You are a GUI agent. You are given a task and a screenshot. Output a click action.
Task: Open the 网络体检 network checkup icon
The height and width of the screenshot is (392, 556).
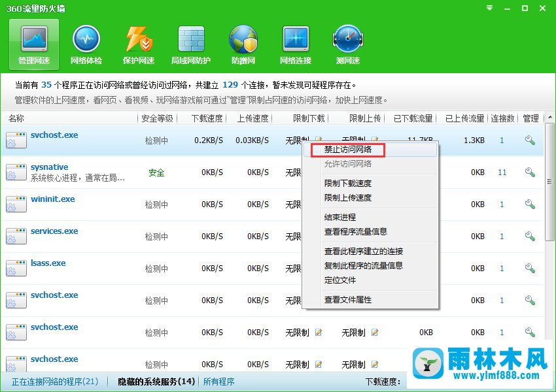pyautogui.click(x=86, y=44)
